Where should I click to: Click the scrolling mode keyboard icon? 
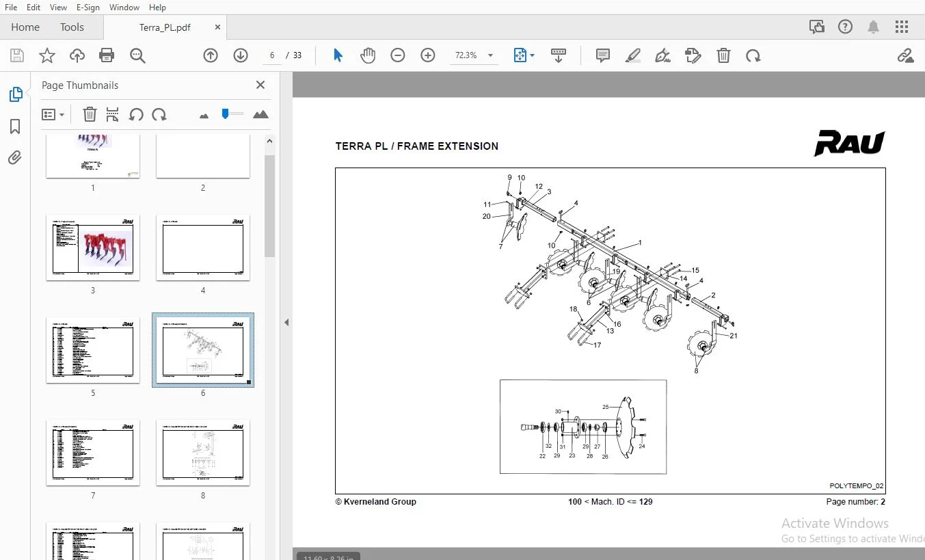click(x=559, y=55)
